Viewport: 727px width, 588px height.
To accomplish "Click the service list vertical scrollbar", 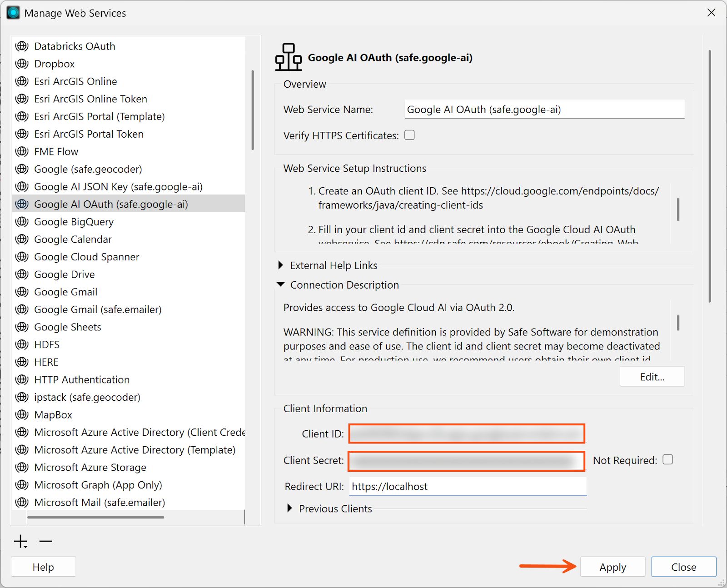I will point(253,110).
